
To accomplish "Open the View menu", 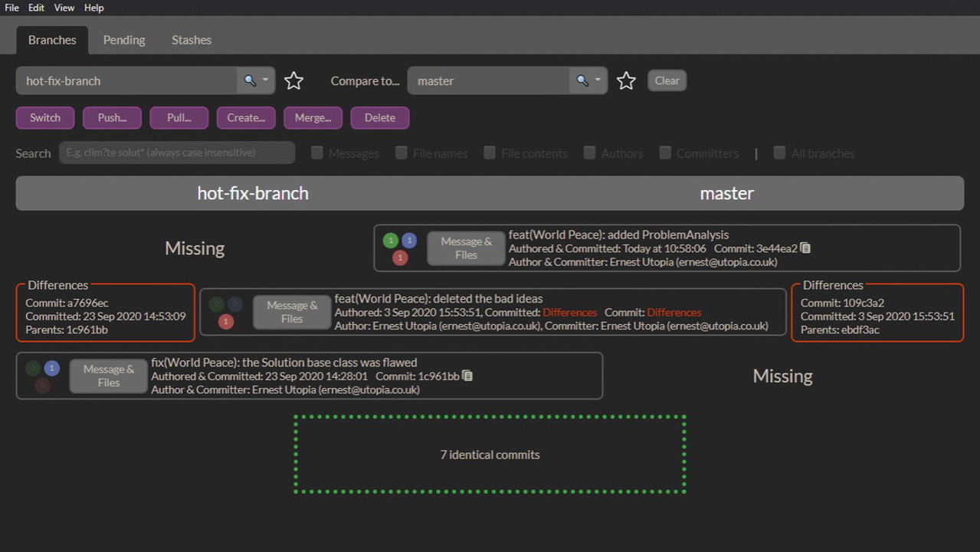I will tap(64, 8).
